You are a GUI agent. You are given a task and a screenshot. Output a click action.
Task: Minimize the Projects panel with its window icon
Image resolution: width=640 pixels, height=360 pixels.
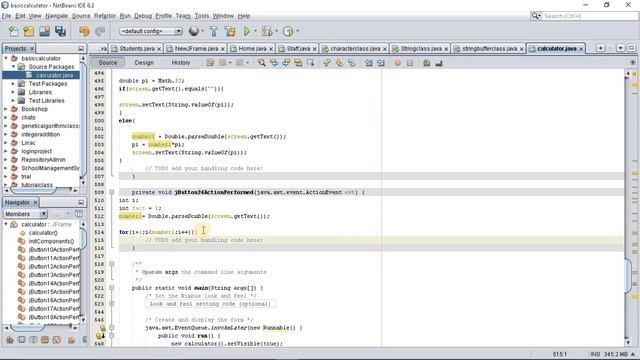(81, 49)
